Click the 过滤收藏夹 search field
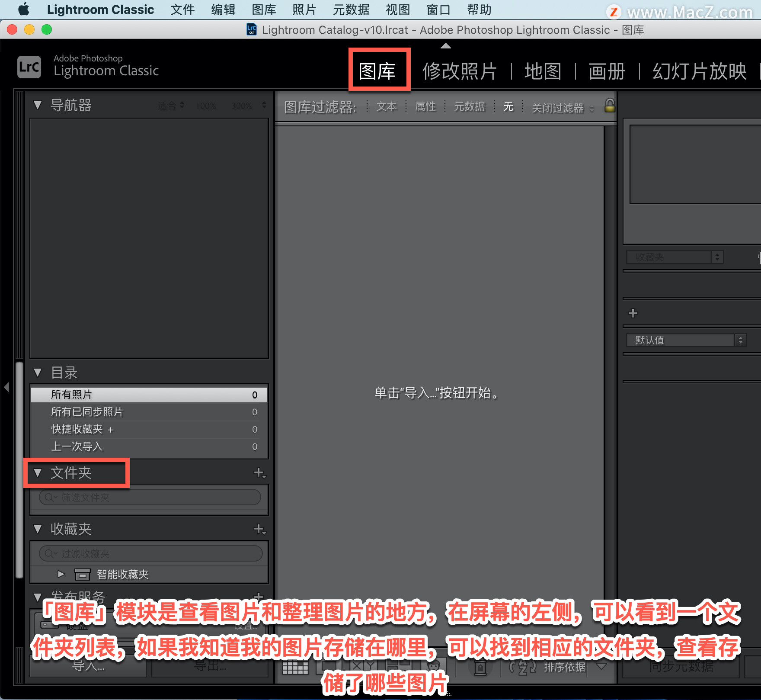 (150, 554)
